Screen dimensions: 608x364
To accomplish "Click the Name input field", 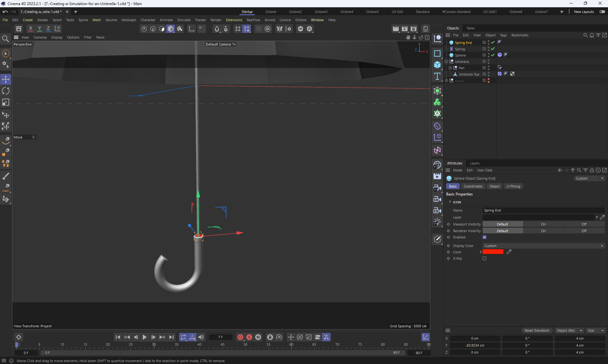I will [543, 210].
